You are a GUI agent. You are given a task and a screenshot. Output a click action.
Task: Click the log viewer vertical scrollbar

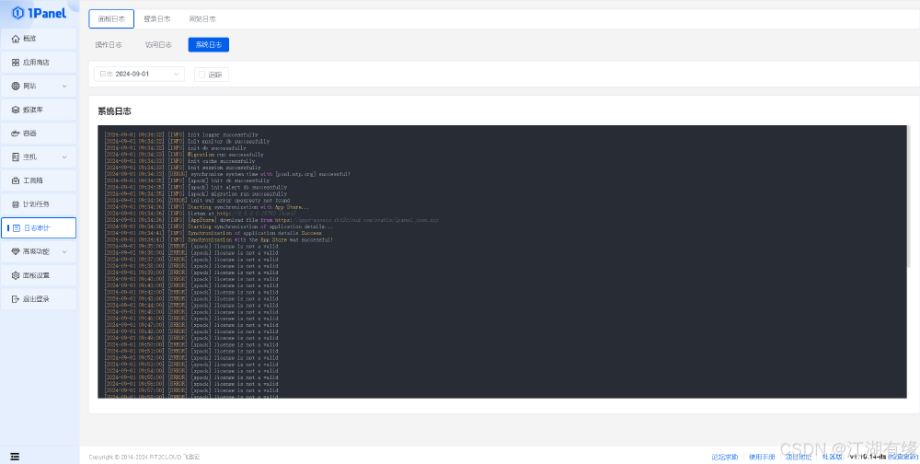coord(909,199)
